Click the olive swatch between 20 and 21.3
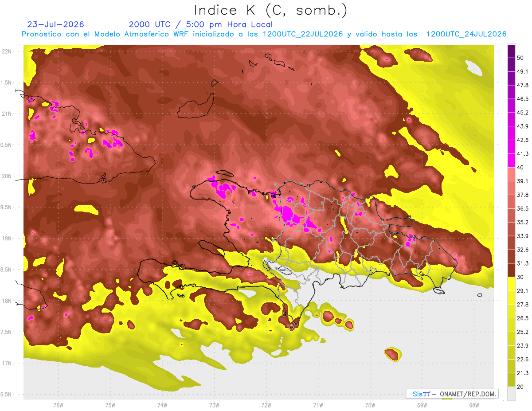Viewport: 532px width, 411px height. pyautogui.click(x=511, y=380)
